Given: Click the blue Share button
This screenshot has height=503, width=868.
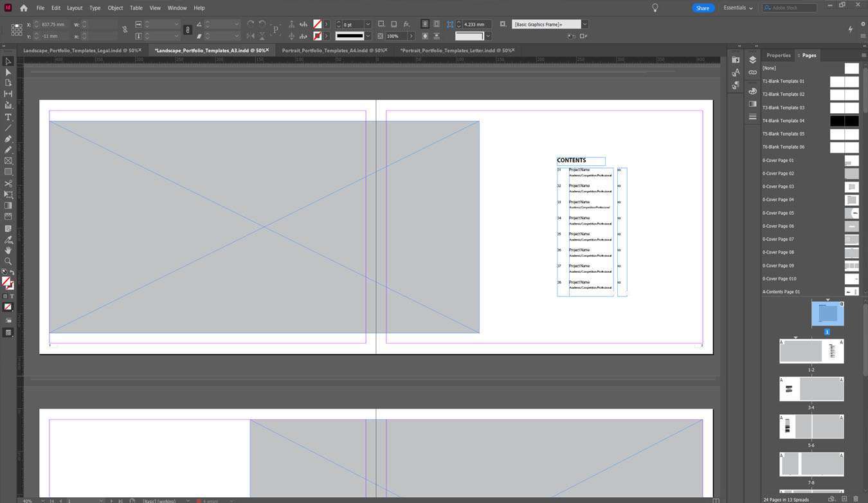Looking at the screenshot, I should point(703,8).
